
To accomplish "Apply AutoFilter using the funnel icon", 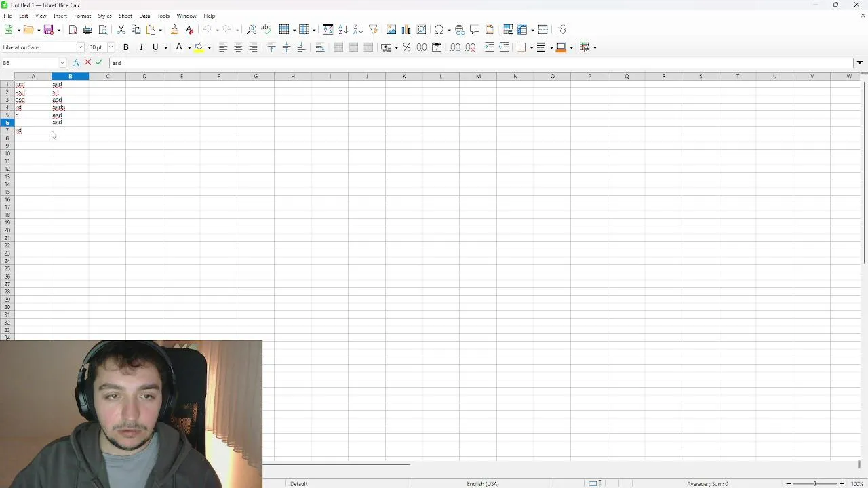I will click(x=373, y=30).
